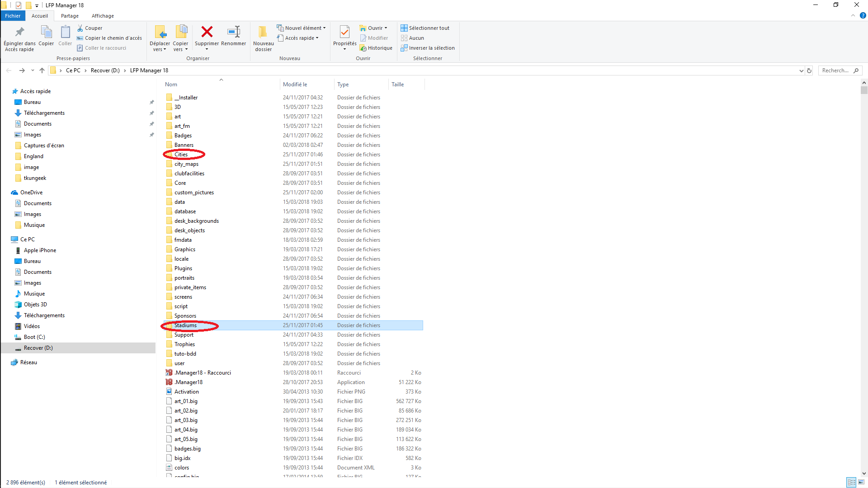Open the recent locations dropdown arrow
868x488 pixels.
coord(33,70)
